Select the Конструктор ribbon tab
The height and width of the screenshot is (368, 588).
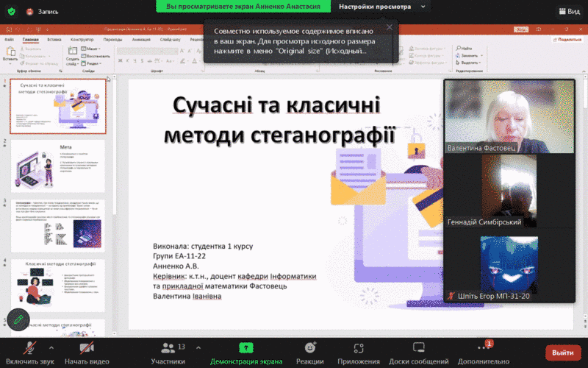point(82,39)
